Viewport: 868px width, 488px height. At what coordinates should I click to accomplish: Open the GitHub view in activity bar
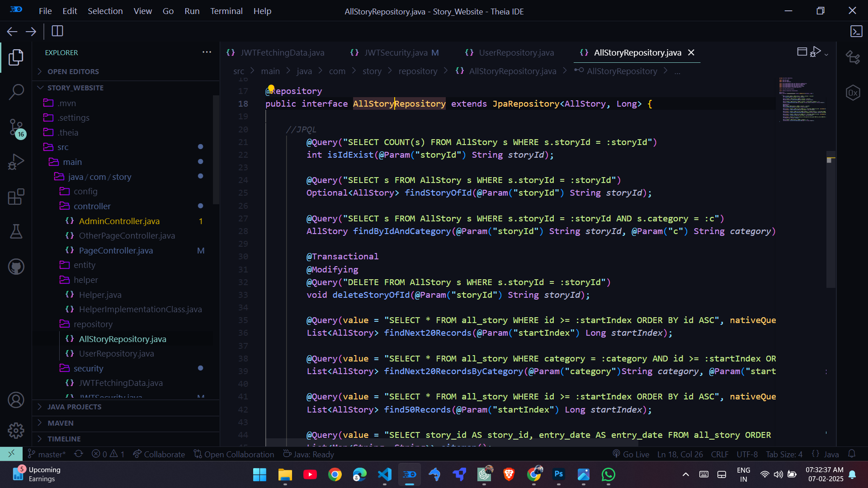[16, 267]
